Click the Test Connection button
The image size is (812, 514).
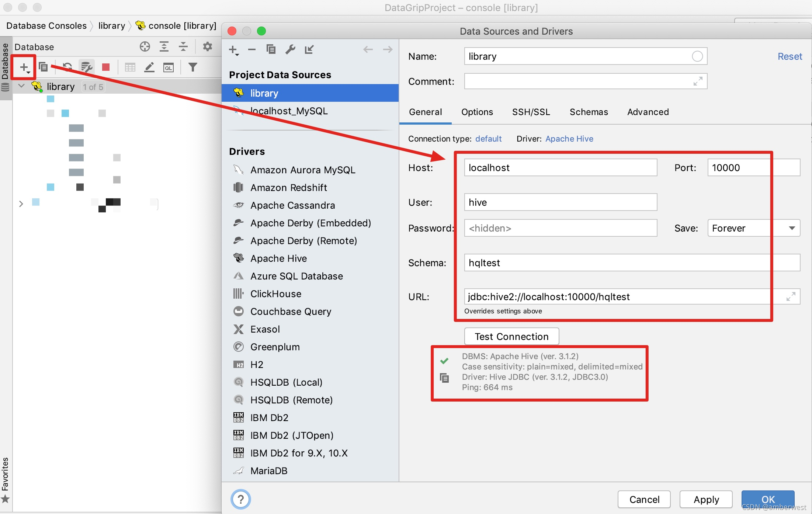[x=511, y=336]
